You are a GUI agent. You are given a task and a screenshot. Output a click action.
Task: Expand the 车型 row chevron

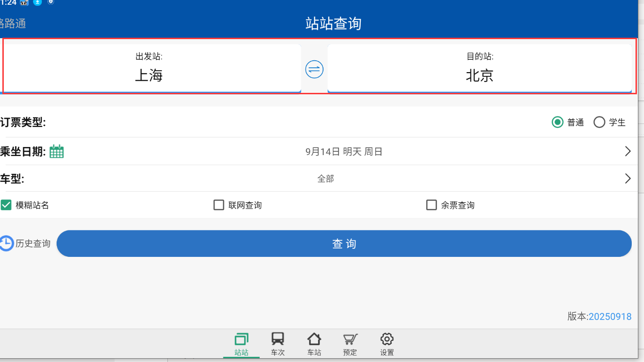[627, 178]
